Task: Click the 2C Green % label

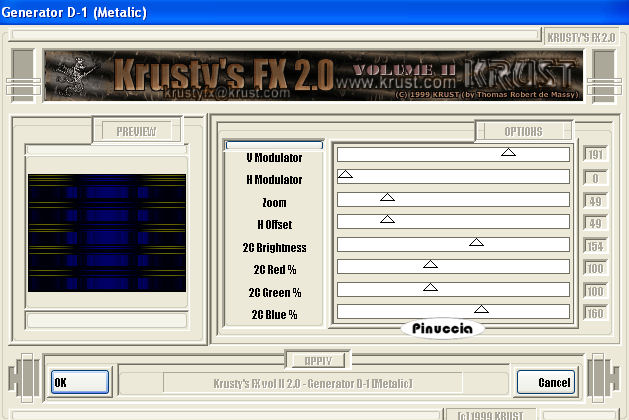Action: [275, 292]
